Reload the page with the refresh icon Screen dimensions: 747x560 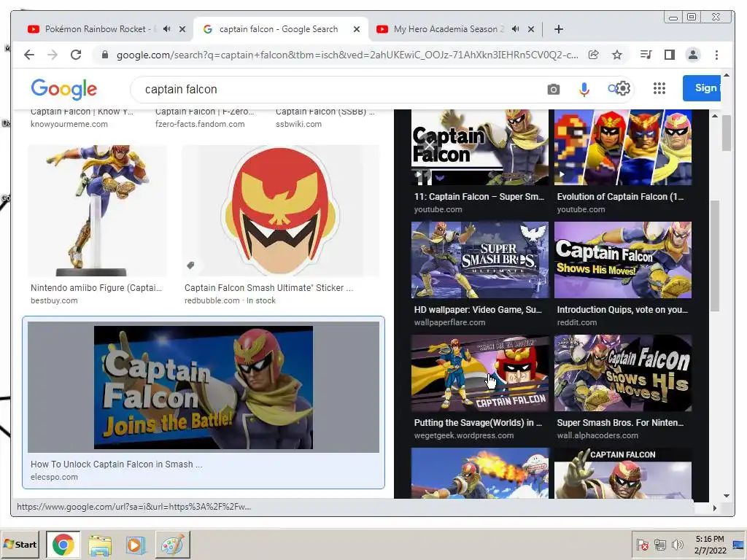pos(76,55)
